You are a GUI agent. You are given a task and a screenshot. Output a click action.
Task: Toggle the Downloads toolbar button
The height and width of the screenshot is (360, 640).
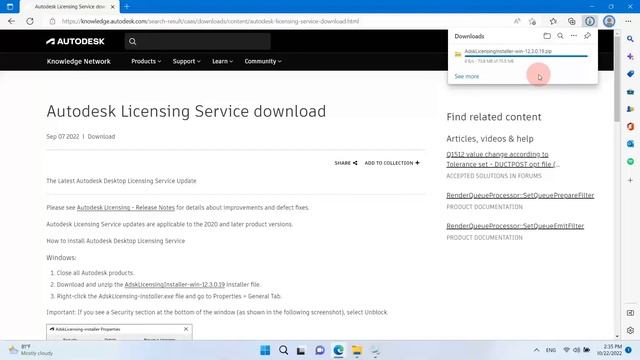pyautogui.click(x=589, y=21)
